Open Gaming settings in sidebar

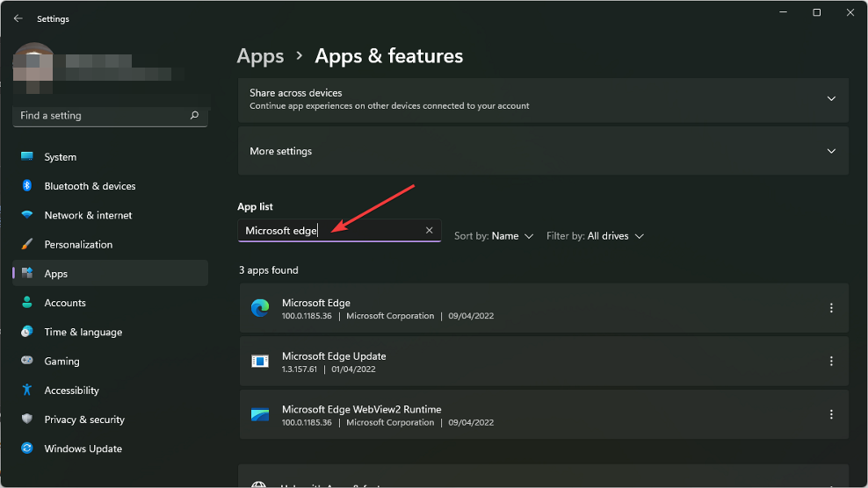(x=110, y=361)
